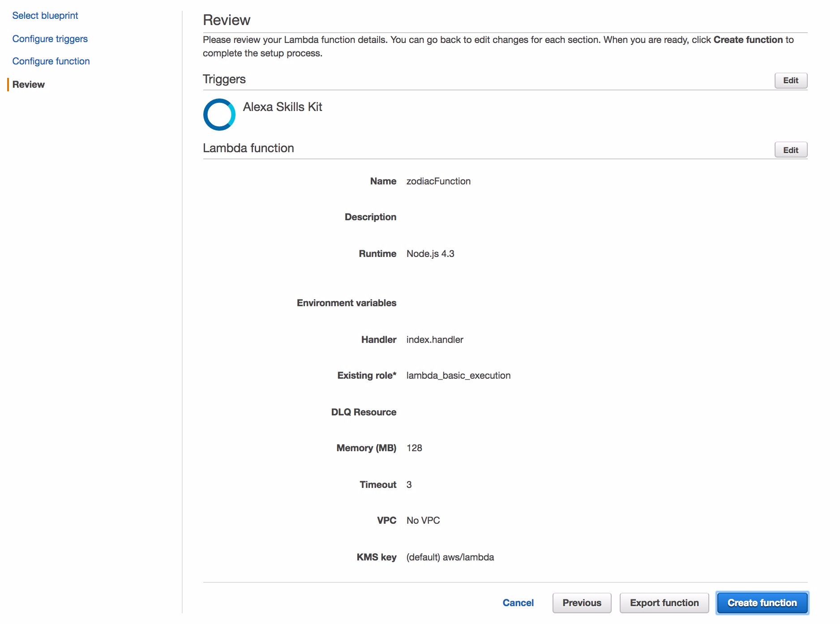Click the Node.js 4.3 runtime value
This screenshot has height=624, width=840.
(x=430, y=254)
